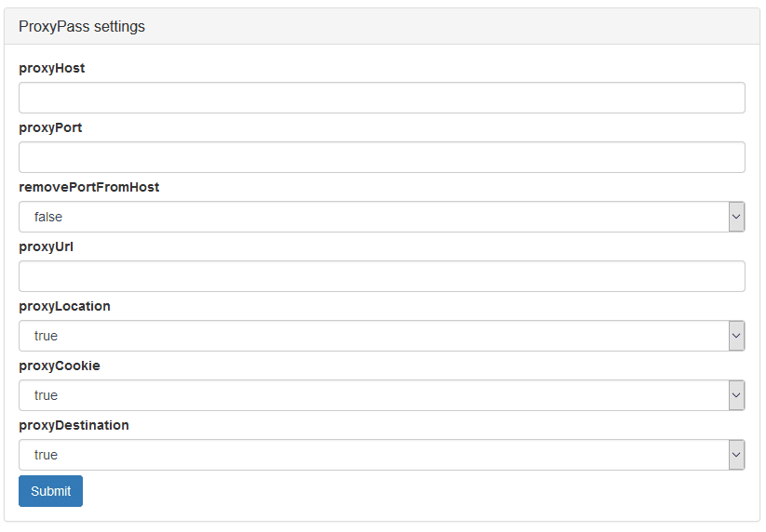The image size is (766, 532).
Task: Open the proxyDestination dropdown
Action: click(x=382, y=455)
